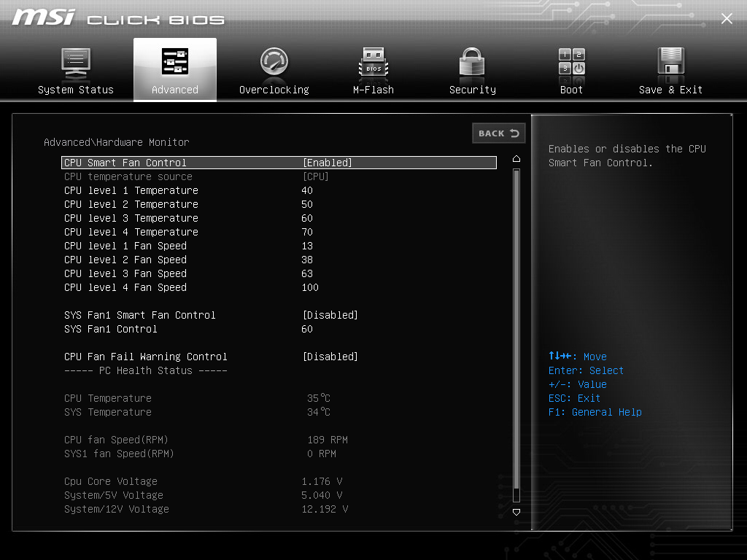This screenshot has height=560, width=747.
Task: Open Overclocking gauge icon
Action: (274, 62)
